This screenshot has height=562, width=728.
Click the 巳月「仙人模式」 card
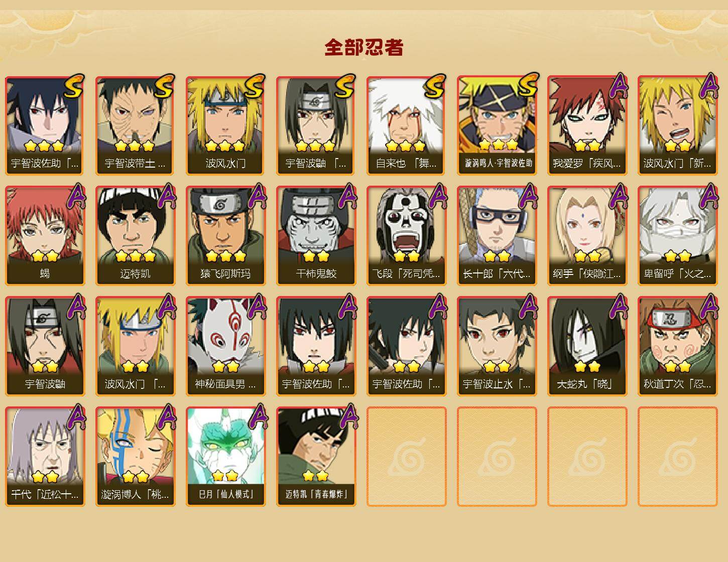(x=225, y=457)
